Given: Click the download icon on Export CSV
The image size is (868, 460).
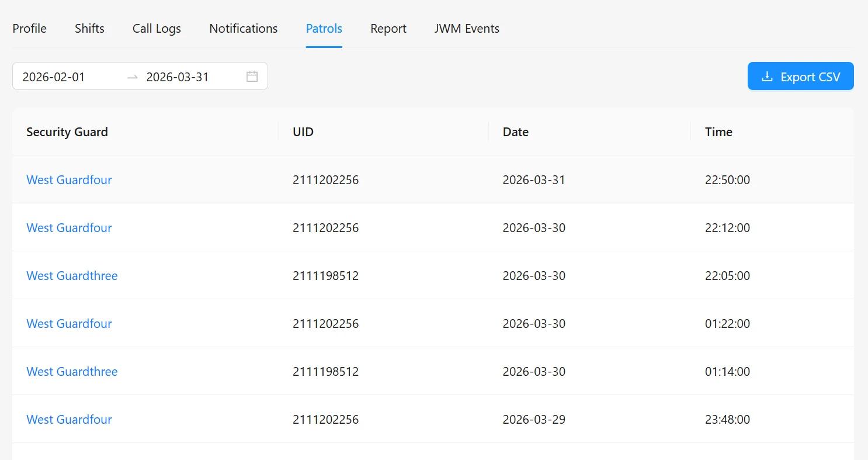Looking at the screenshot, I should 767,77.
